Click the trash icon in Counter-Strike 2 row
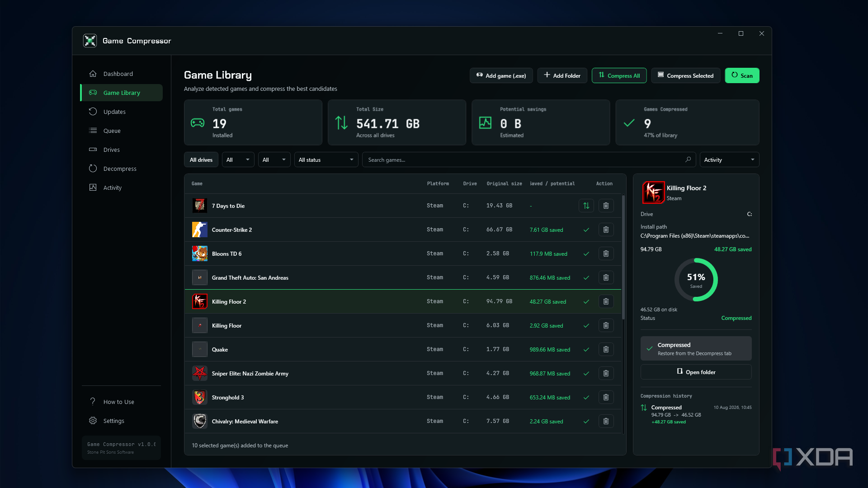 point(606,230)
